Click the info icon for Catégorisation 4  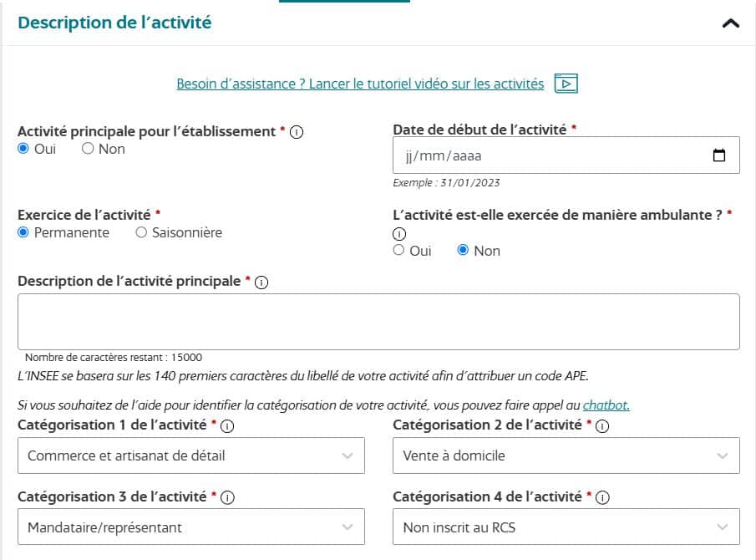(x=603, y=496)
